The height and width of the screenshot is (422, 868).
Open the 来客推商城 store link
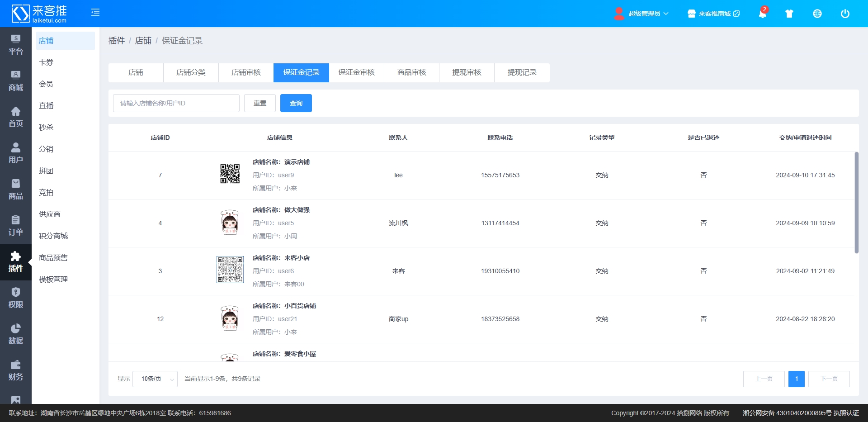coord(714,14)
